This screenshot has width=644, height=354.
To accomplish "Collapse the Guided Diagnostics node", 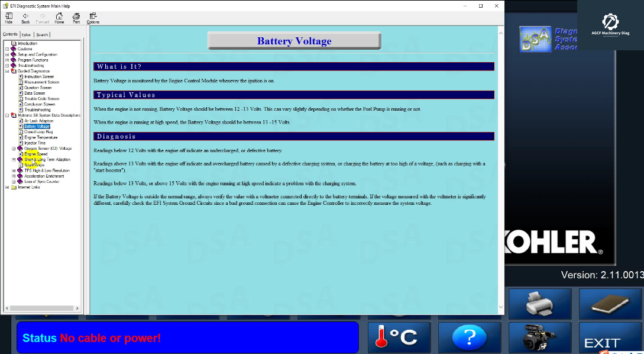I will coord(7,71).
